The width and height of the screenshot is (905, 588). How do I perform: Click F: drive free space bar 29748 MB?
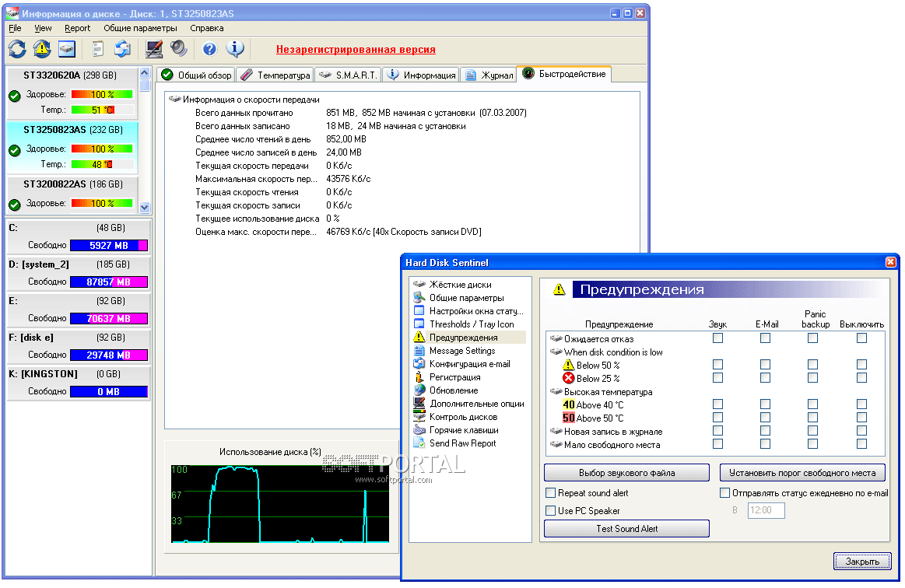[108, 355]
